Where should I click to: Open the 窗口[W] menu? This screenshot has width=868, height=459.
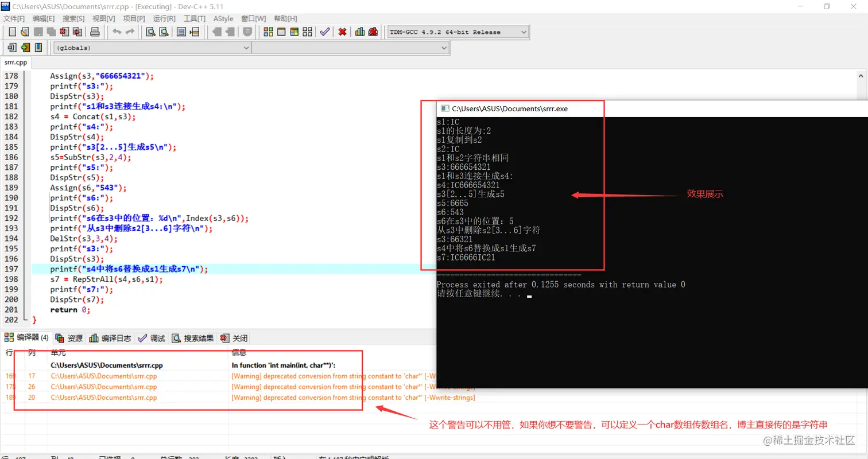(253, 18)
